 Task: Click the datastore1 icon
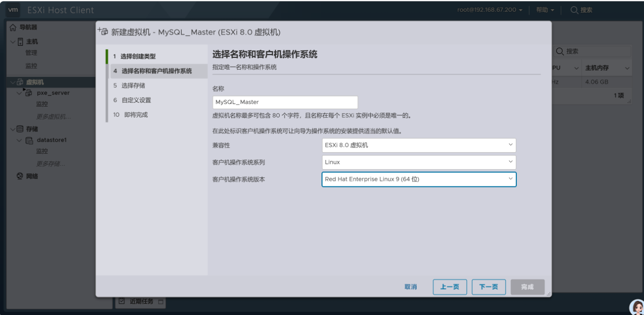click(x=29, y=140)
